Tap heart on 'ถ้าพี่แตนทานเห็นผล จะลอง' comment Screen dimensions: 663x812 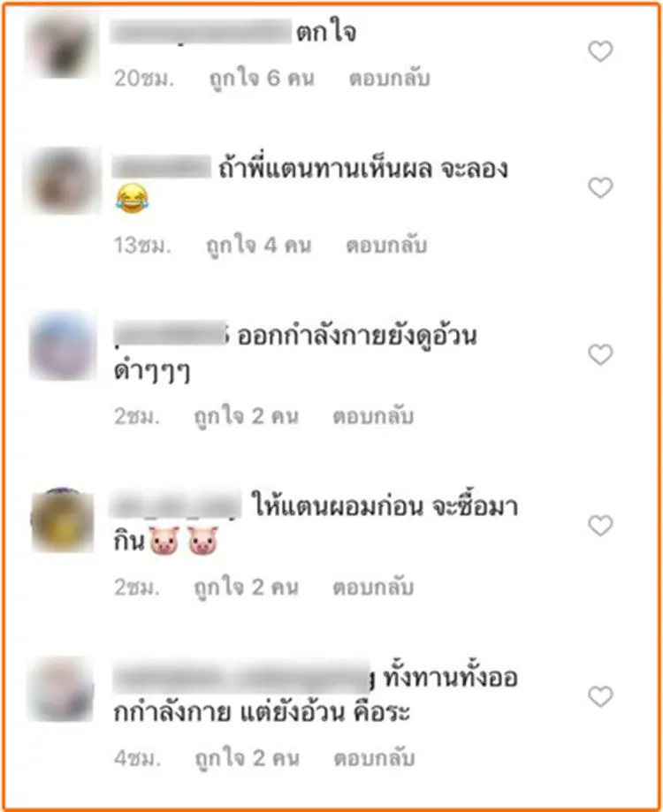(x=600, y=187)
